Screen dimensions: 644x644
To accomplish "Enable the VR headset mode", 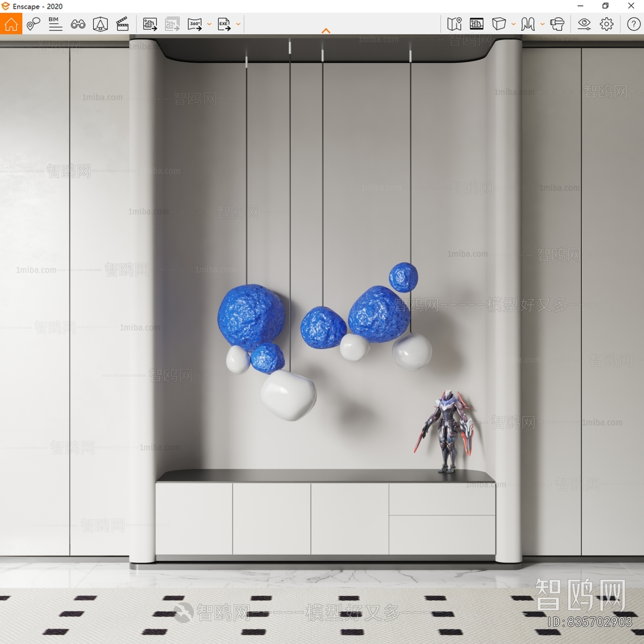I will click(557, 24).
